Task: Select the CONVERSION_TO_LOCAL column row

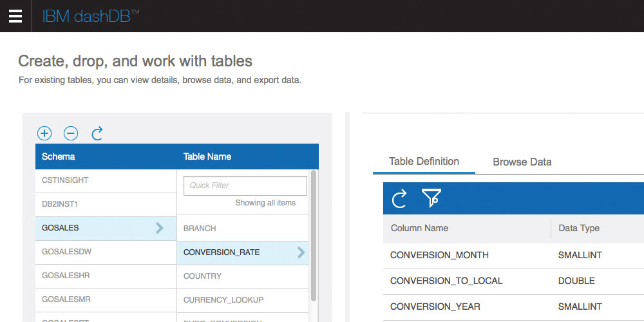Action: point(513,281)
